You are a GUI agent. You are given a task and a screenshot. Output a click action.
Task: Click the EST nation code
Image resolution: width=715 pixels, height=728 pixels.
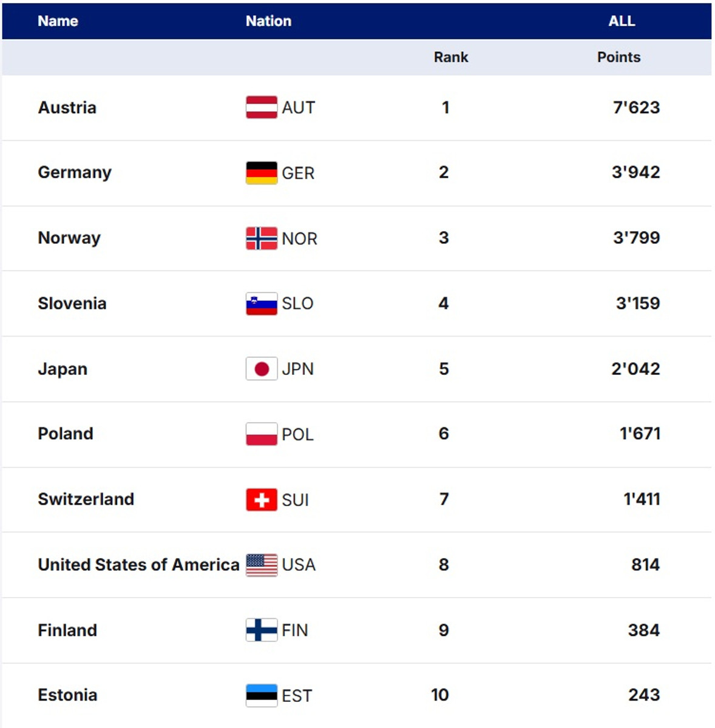point(297,696)
